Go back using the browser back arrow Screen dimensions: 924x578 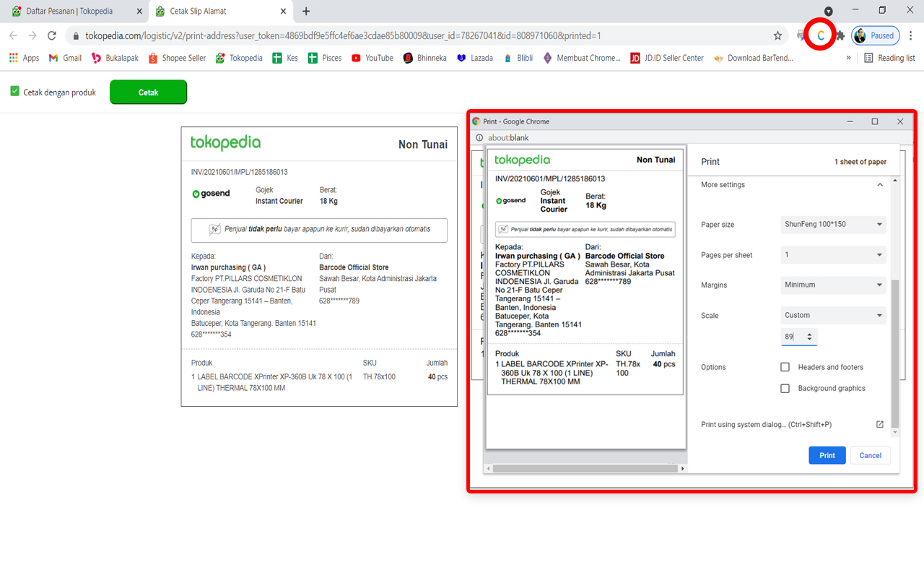tap(13, 35)
